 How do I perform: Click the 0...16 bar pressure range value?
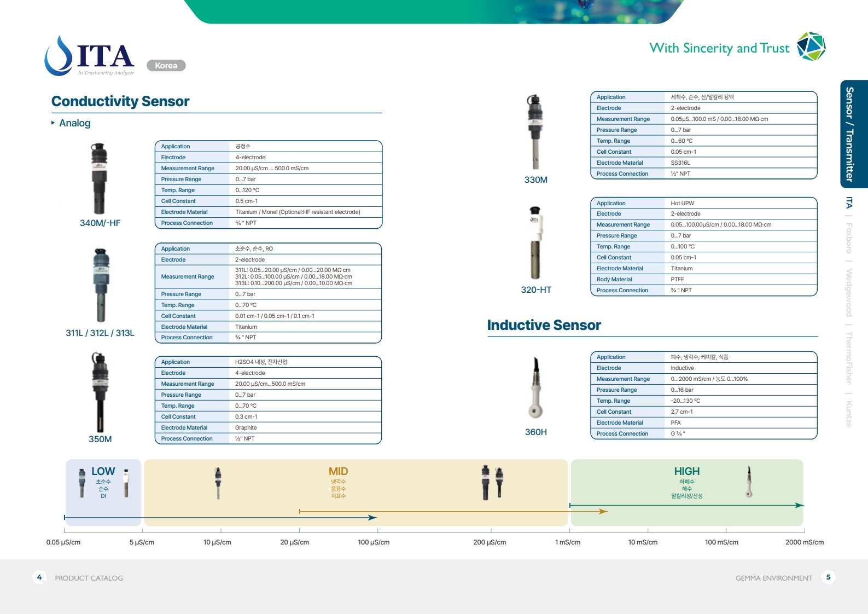pos(682,390)
